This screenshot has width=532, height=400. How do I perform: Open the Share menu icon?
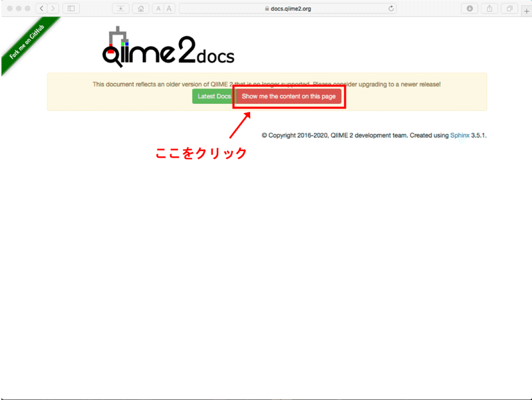[x=489, y=9]
